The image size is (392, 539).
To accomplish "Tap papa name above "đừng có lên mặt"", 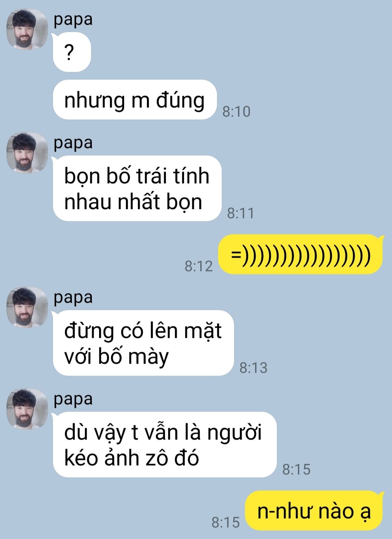I will tap(73, 298).
